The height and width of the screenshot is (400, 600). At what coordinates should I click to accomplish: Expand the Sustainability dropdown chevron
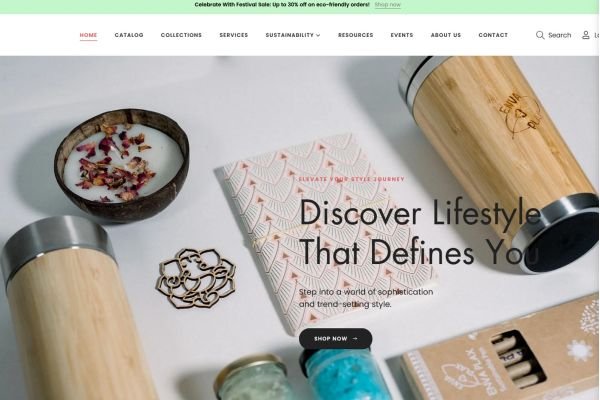pos(318,35)
